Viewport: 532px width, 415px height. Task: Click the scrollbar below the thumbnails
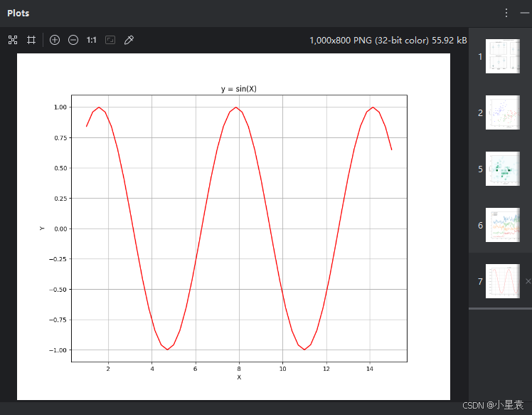pyautogui.click(x=500, y=309)
